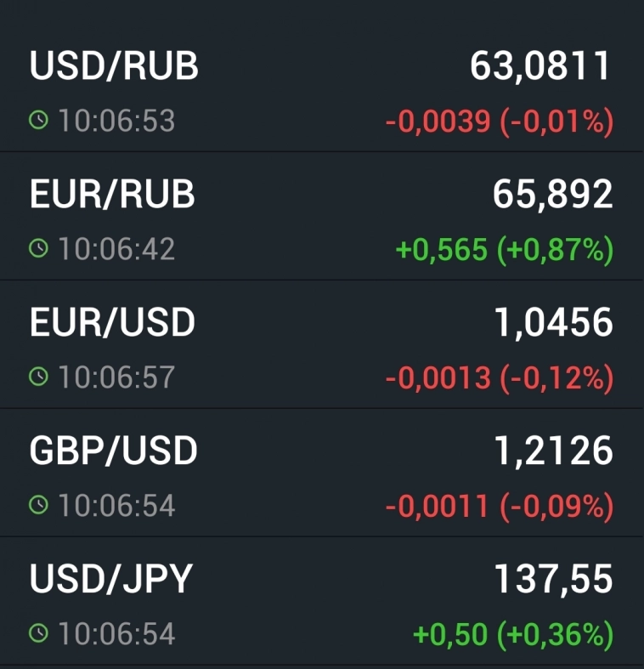Viewport: 644px width, 669px height.
Task: Click the USD/RUB update time 10:06:53
Action: (x=116, y=121)
